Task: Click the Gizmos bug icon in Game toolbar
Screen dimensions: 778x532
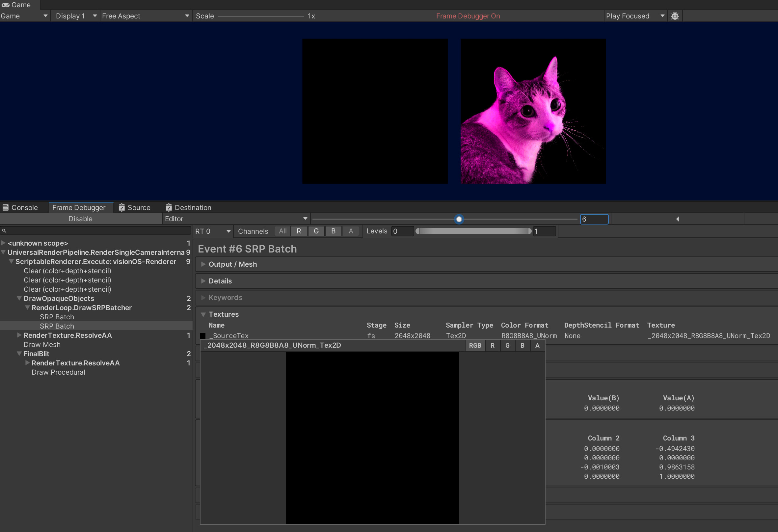Action: (x=675, y=16)
